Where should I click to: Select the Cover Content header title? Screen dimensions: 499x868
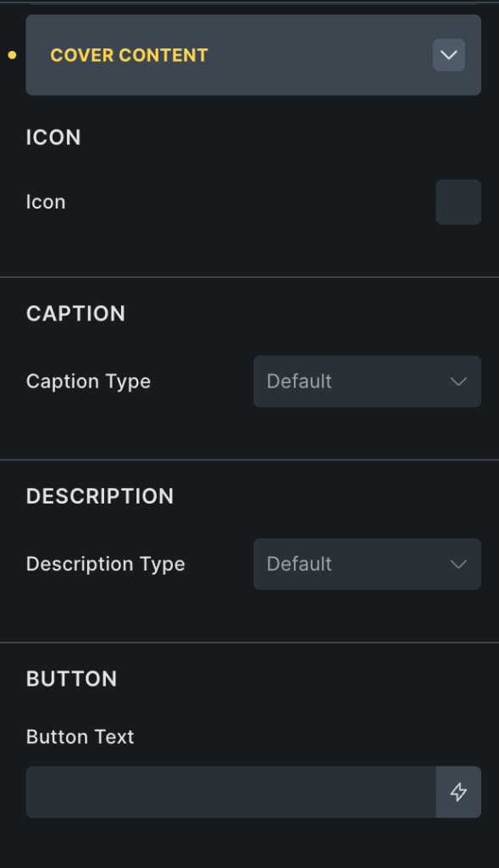point(129,55)
